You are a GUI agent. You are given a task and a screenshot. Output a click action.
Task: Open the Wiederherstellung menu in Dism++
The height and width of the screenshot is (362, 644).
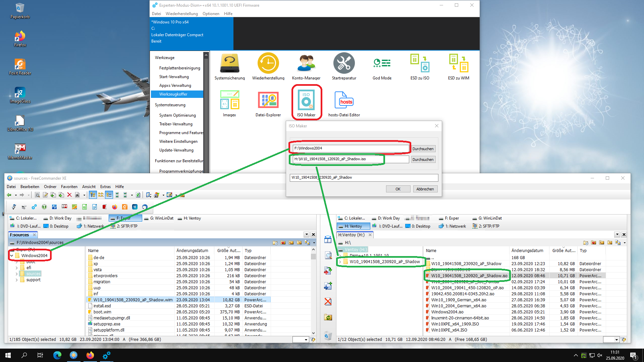pyautogui.click(x=181, y=14)
